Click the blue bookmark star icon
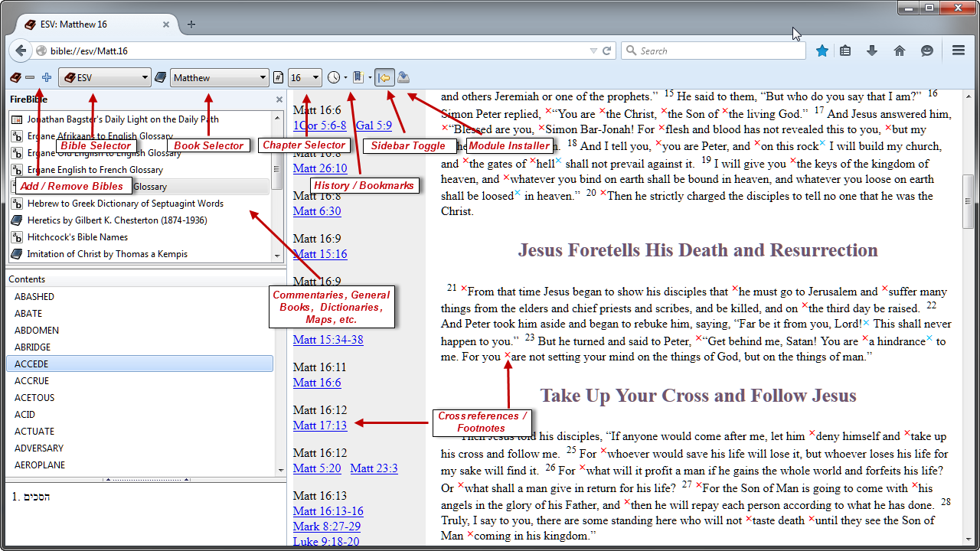This screenshot has width=980, height=551. [822, 51]
